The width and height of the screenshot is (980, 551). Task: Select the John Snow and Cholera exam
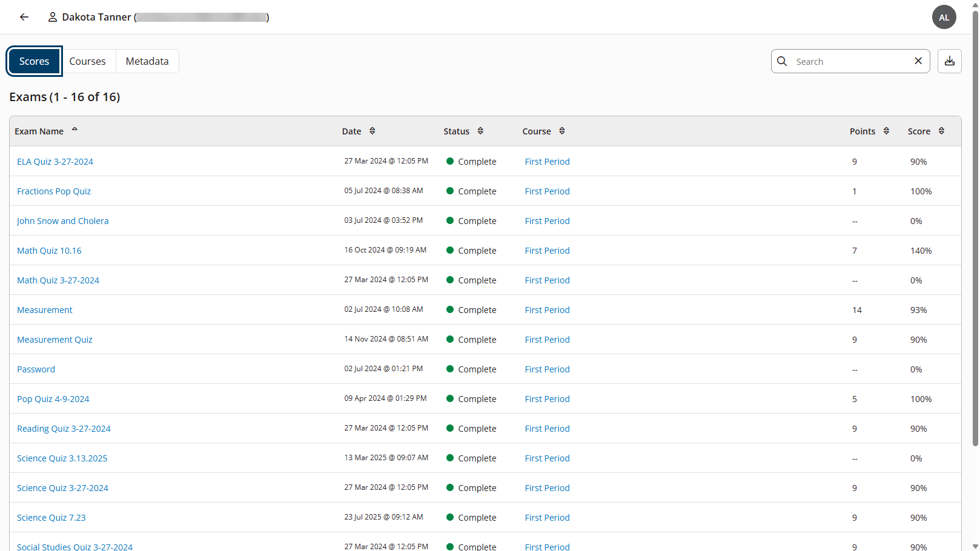(62, 220)
